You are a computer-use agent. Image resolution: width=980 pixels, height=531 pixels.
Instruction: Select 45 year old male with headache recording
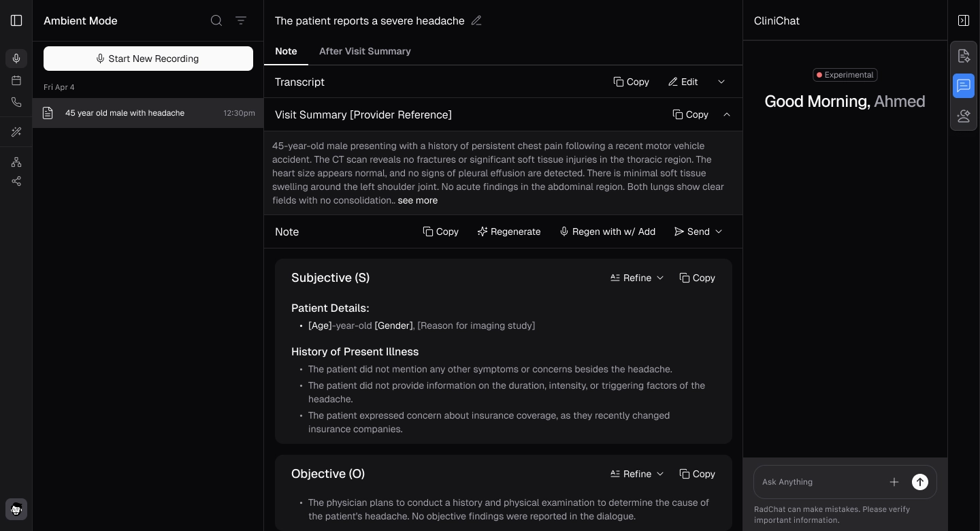click(x=148, y=113)
